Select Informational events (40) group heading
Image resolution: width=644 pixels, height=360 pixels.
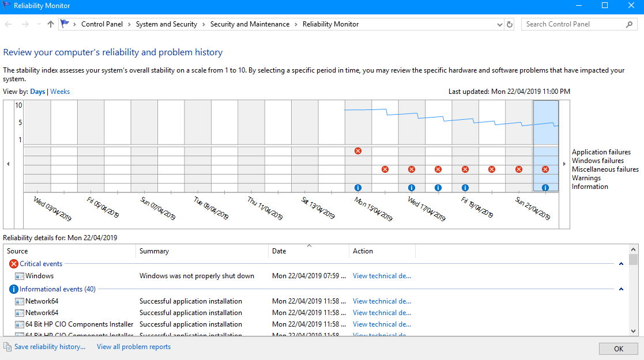[x=58, y=289]
